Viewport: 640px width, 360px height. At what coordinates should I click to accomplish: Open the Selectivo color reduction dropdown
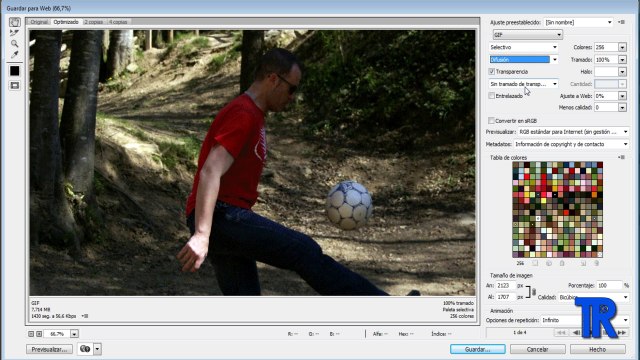[524, 47]
